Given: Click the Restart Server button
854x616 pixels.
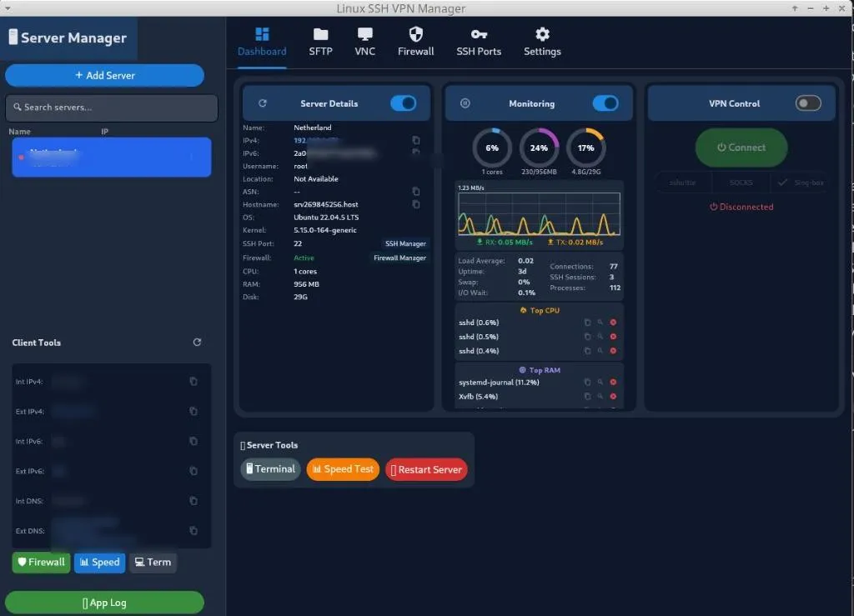Looking at the screenshot, I should click(x=426, y=469).
